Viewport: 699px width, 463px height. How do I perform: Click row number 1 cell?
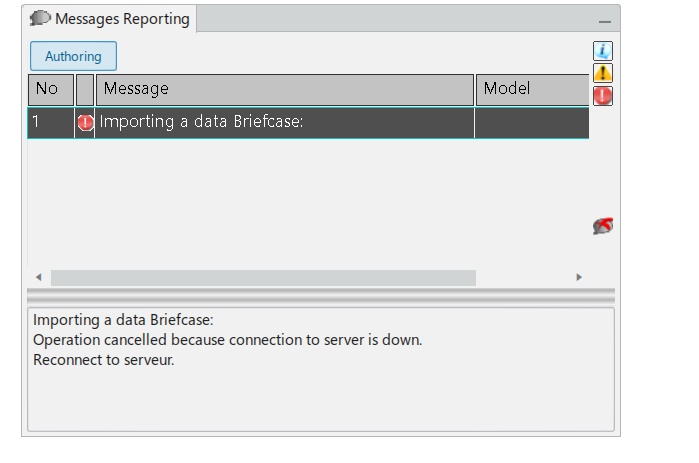click(50, 123)
